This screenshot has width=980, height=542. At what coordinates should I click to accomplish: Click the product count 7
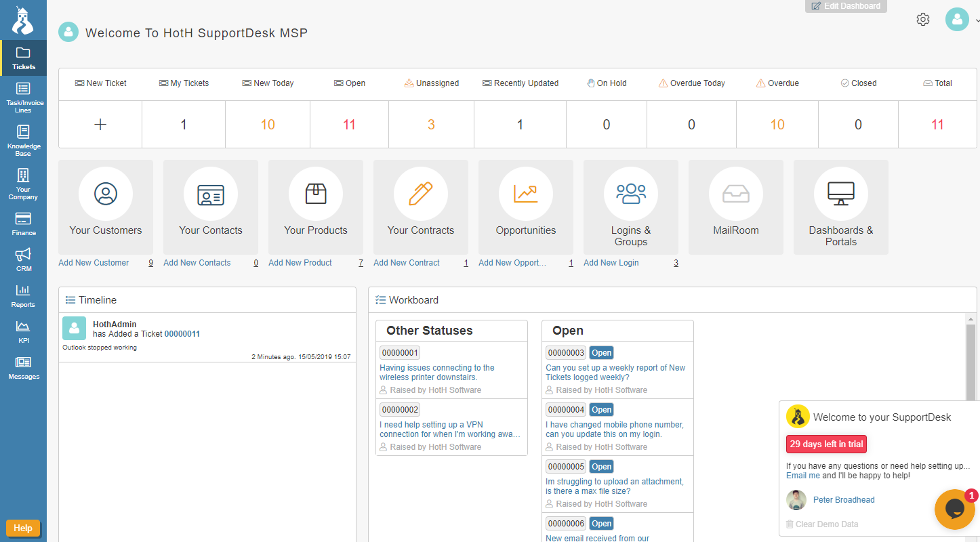click(x=361, y=263)
